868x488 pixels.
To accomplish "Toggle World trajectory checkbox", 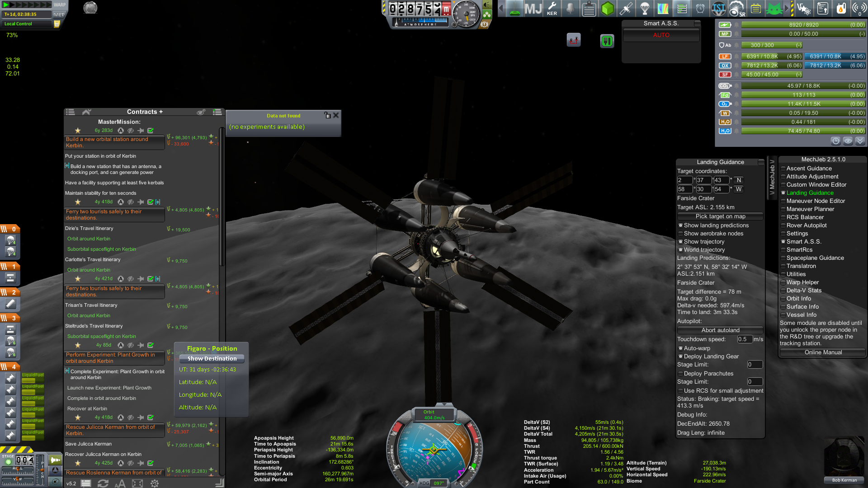I will (x=701, y=250).
